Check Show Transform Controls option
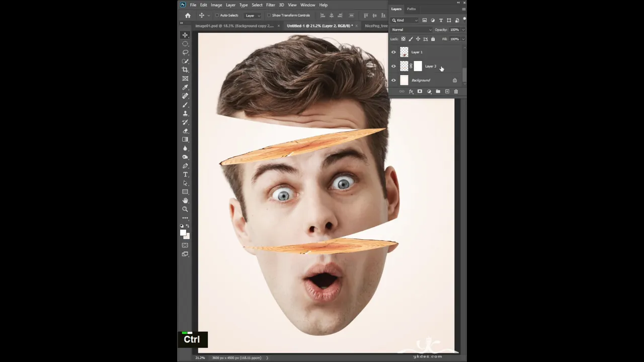This screenshot has height=362, width=644. click(269, 16)
